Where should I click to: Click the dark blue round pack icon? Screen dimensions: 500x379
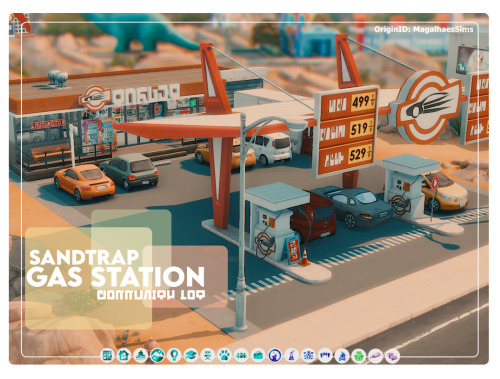click(275, 356)
